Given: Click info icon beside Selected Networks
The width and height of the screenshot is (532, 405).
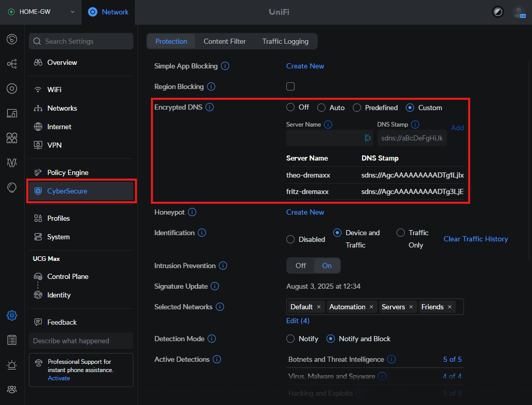Looking at the screenshot, I should [220, 307].
